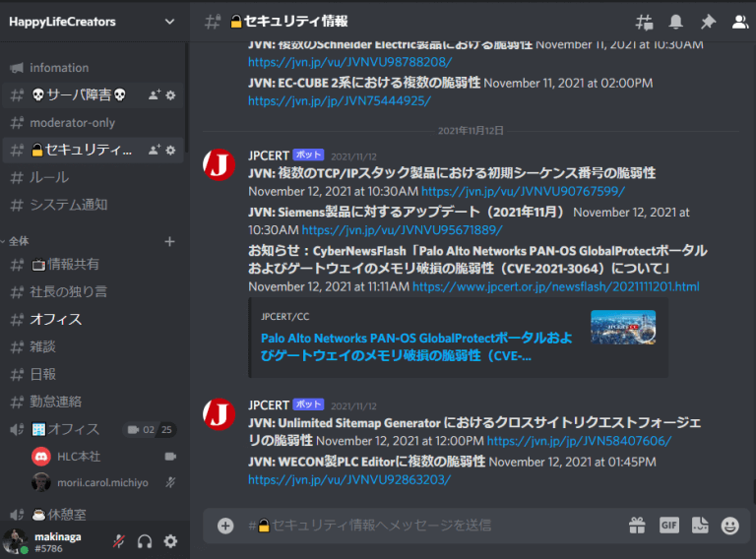Image resolution: width=756 pixels, height=559 pixels.
Task: Click the plus attach file button
Action: pos(225,526)
